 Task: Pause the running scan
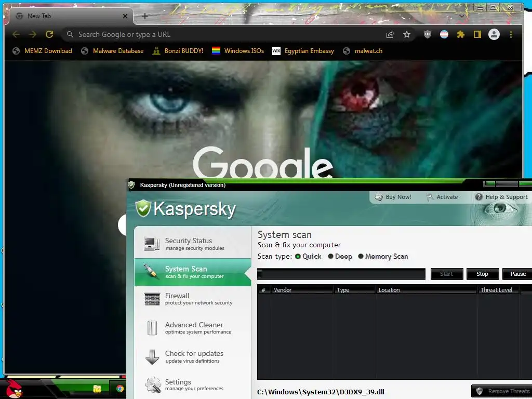point(517,274)
